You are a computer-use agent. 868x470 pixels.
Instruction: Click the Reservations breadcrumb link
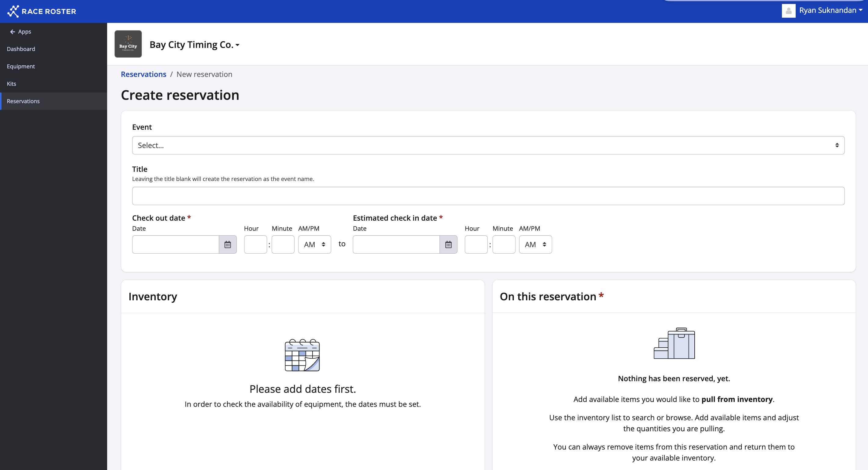(143, 74)
